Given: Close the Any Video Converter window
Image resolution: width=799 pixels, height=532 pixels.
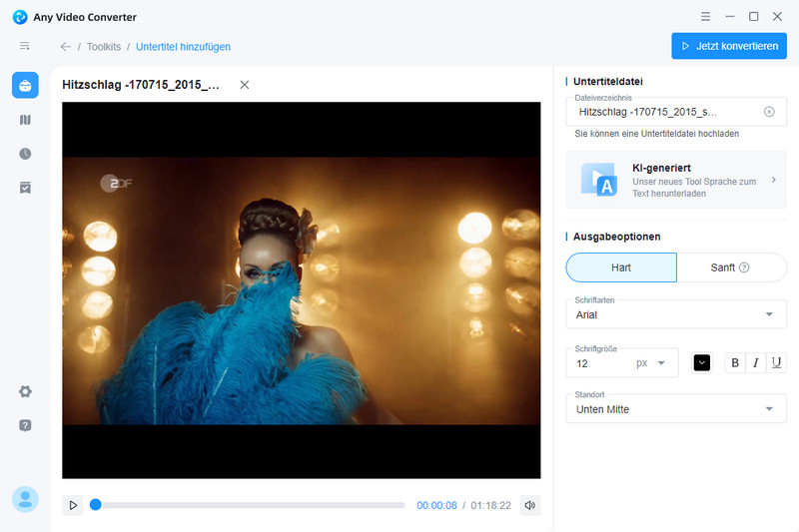Looking at the screenshot, I should tap(777, 17).
